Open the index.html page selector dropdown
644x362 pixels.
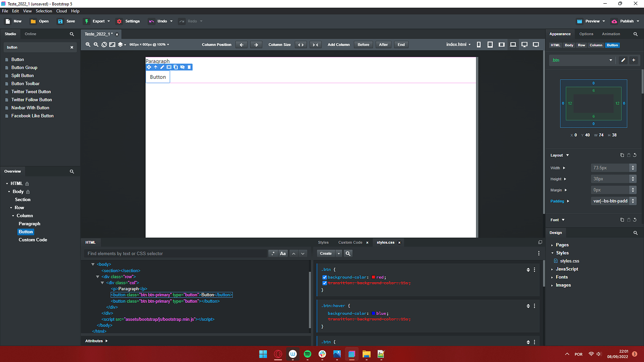point(458,44)
